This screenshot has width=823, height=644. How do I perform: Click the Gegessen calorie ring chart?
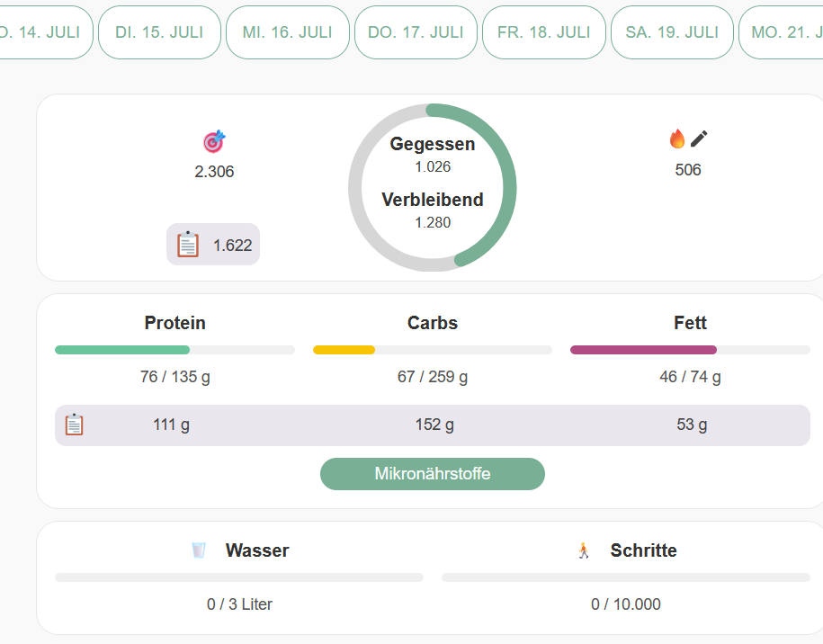click(x=433, y=187)
